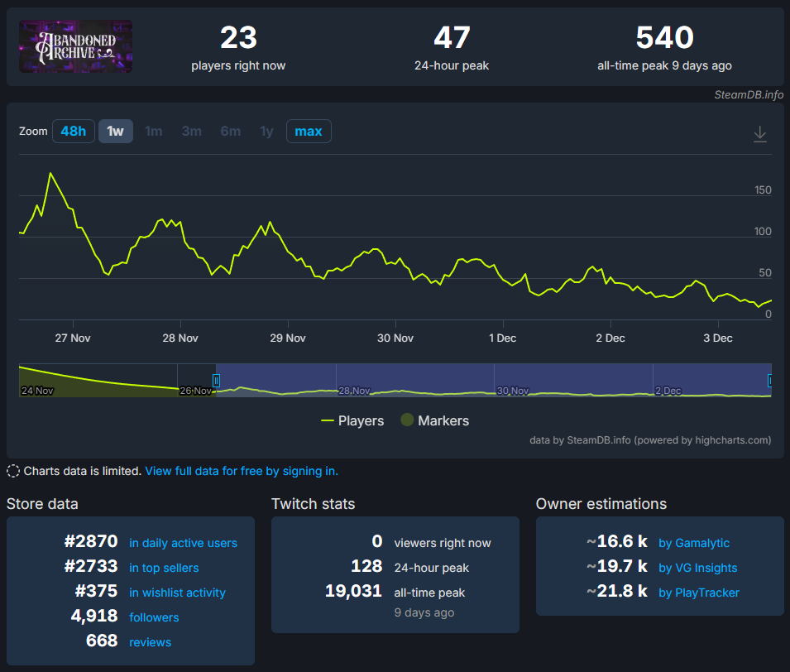Select the 3m zoom range
The height and width of the screenshot is (672, 790).
tap(192, 131)
